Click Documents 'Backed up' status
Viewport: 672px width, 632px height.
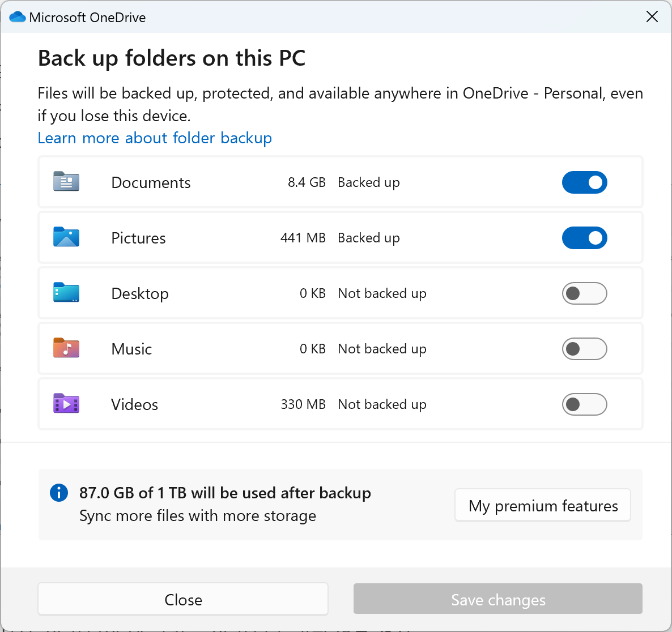[368, 182]
